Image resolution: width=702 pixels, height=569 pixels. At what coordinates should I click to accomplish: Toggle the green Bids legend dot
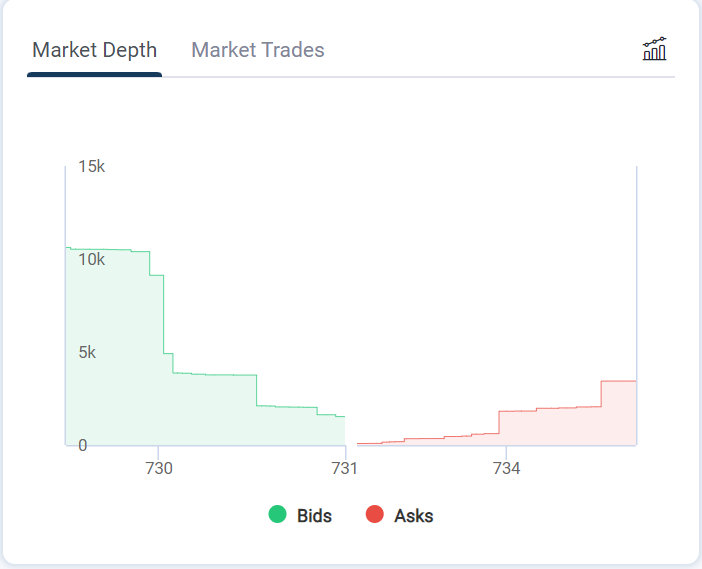[278, 515]
